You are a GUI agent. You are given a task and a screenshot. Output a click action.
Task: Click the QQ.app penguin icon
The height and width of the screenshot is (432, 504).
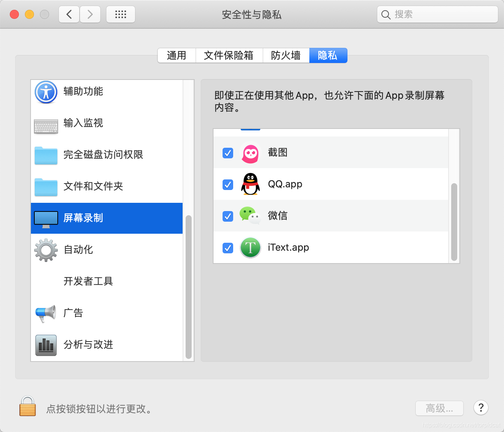pos(250,184)
